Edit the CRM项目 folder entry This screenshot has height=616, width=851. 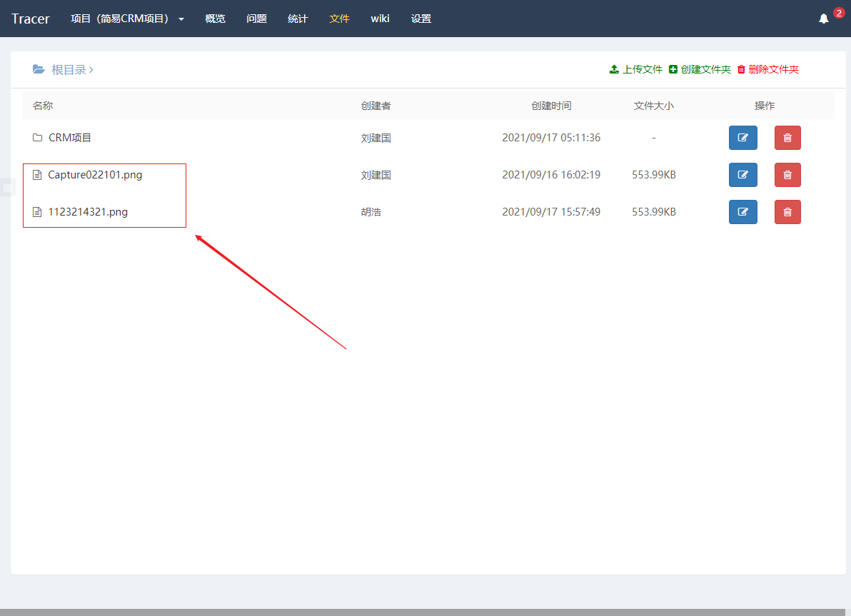[x=742, y=138]
